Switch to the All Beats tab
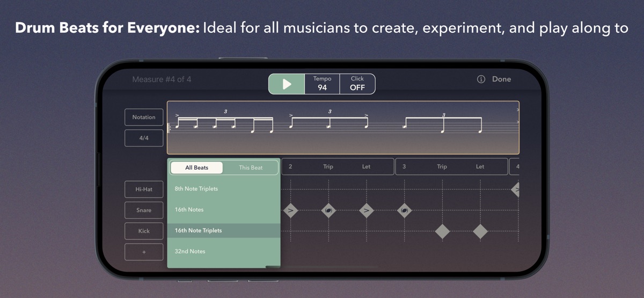 [197, 168]
